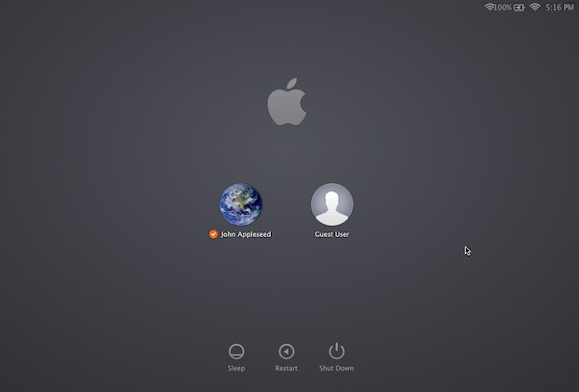Click the Sleep icon
This screenshot has width=579, height=392.
point(236,351)
